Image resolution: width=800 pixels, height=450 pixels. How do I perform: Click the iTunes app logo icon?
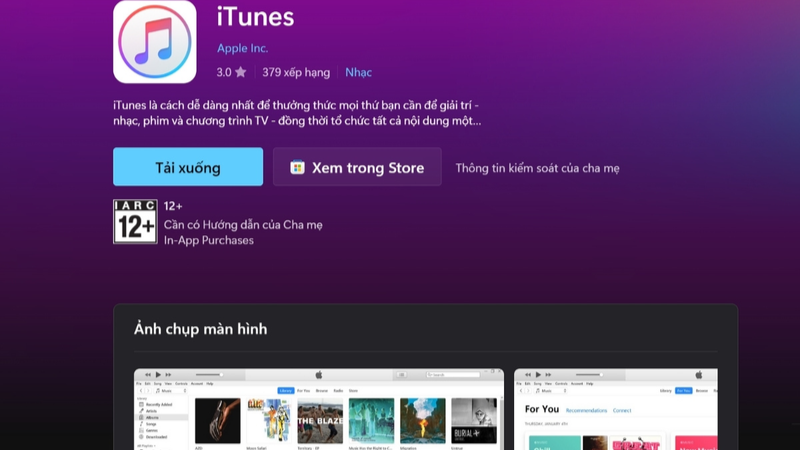pyautogui.click(x=155, y=41)
